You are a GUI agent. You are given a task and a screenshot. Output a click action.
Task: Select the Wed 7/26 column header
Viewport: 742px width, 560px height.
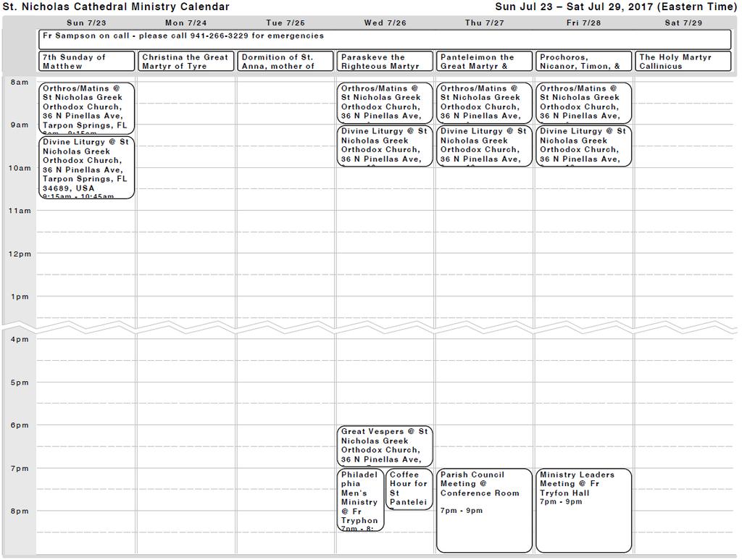(385, 22)
